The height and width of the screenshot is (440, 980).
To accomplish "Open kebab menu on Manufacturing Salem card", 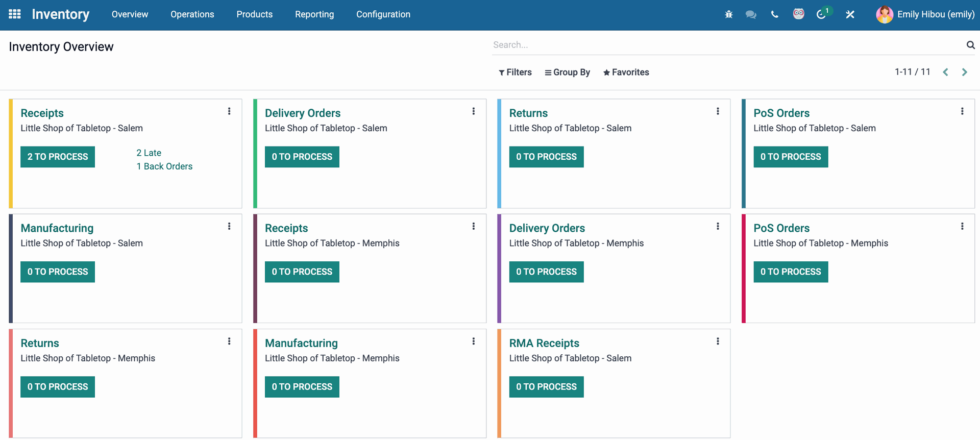I will pyautogui.click(x=229, y=226).
